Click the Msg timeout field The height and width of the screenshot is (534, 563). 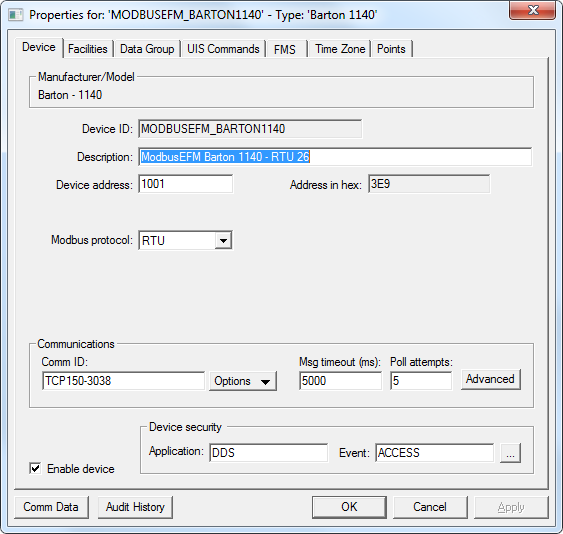340,381
